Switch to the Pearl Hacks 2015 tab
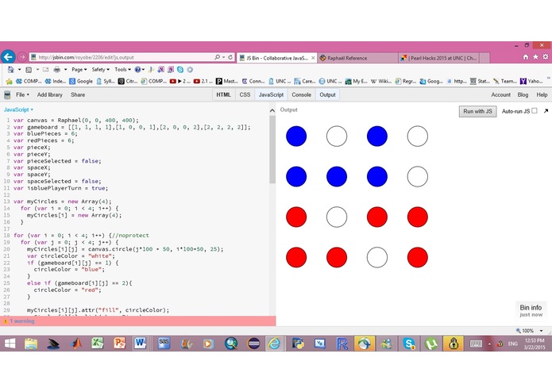 point(438,58)
